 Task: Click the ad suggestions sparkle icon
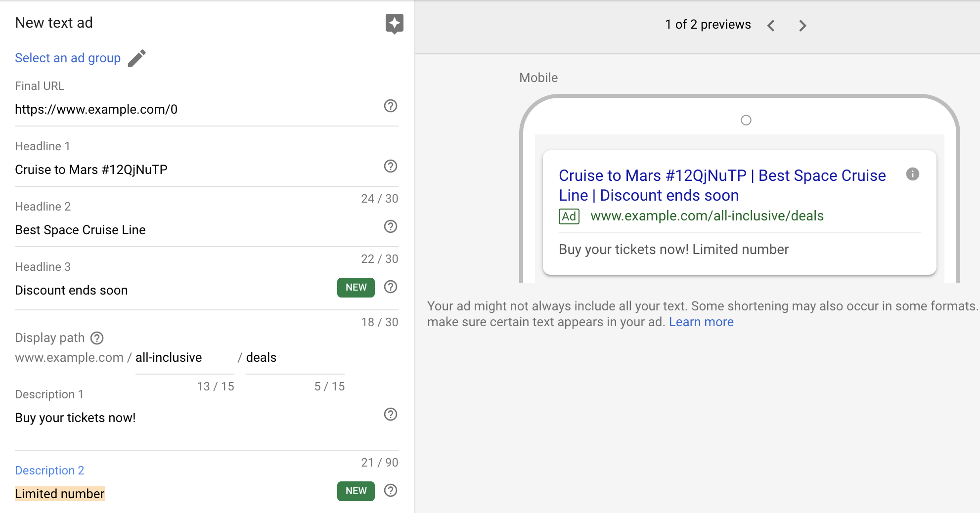(394, 23)
